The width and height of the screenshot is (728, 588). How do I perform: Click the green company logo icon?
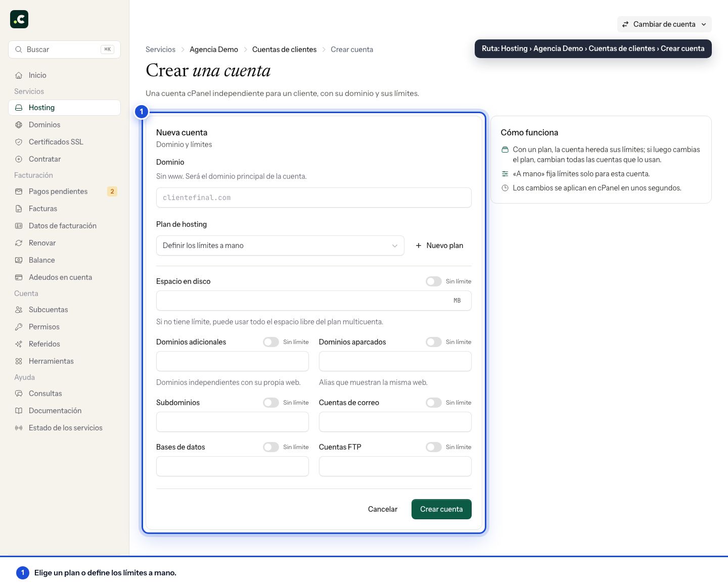[19, 19]
